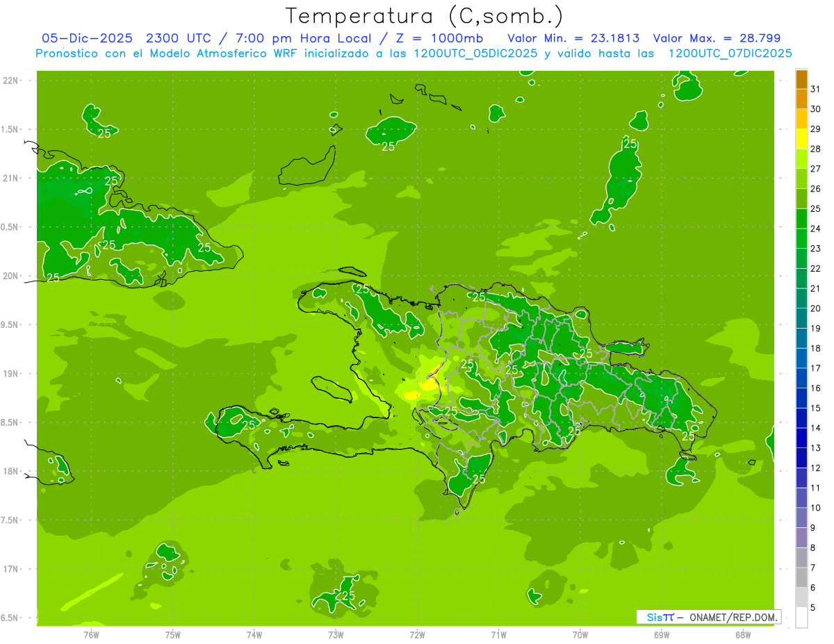The height and width of the screenshot is (644, 834).
Task: Select the date text "05-Dic-2025"
Action: click(x=87, y=38)
